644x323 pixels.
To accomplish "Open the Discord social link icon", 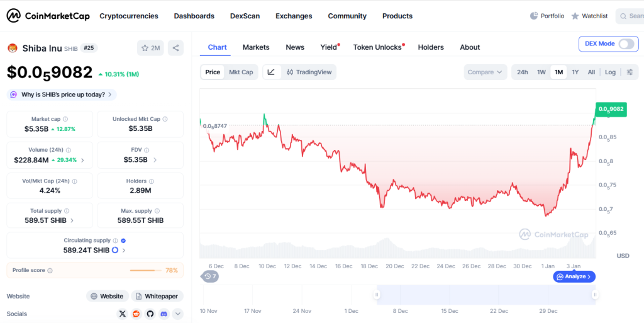I will pos(164,314).
